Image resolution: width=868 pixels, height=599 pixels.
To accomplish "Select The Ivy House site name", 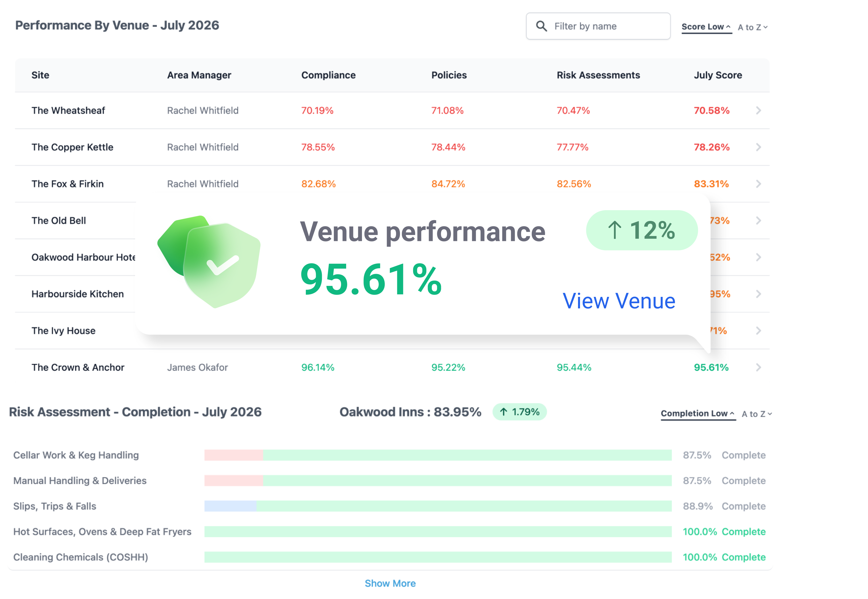I will [x=63, y=331].
